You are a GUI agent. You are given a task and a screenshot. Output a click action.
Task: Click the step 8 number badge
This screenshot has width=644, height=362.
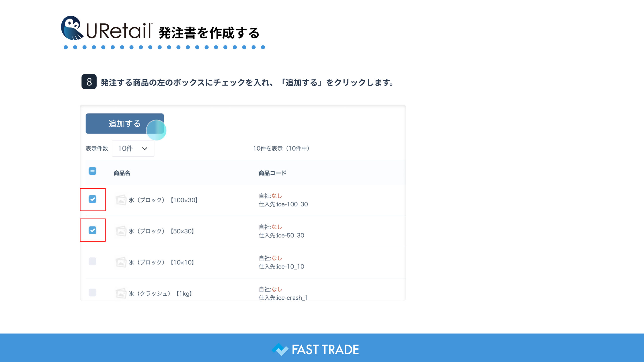[89, 82]
